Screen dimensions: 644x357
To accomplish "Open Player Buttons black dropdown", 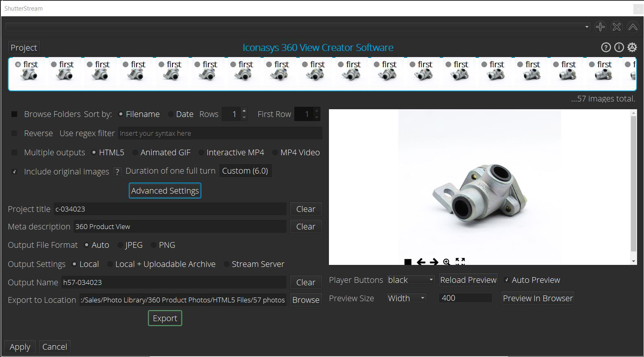I will click(x=410, y=280).
